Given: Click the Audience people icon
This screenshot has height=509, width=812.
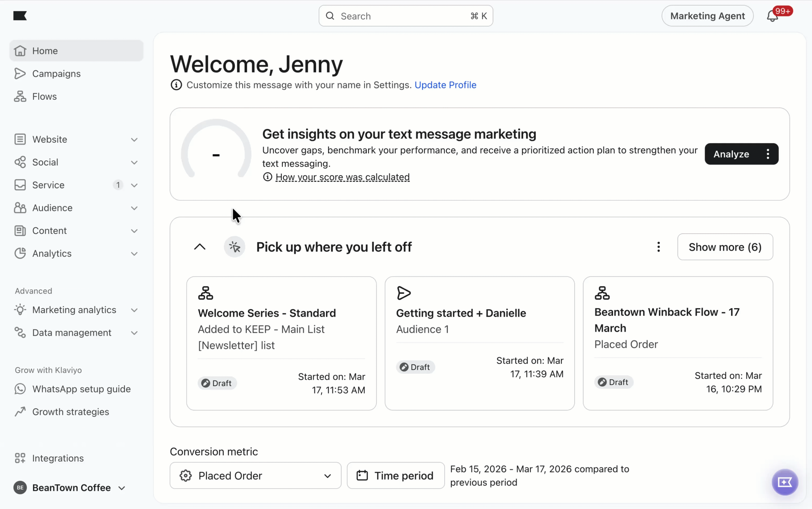Looking at the screenshot, I should point(20,208).
